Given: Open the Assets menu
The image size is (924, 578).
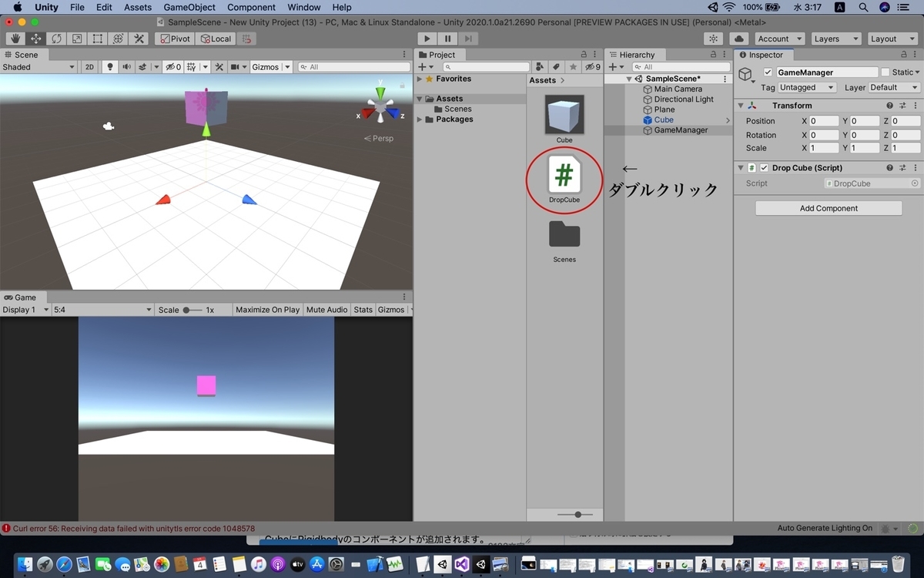Looking at the screenshot, I should [x=138, y=7].
